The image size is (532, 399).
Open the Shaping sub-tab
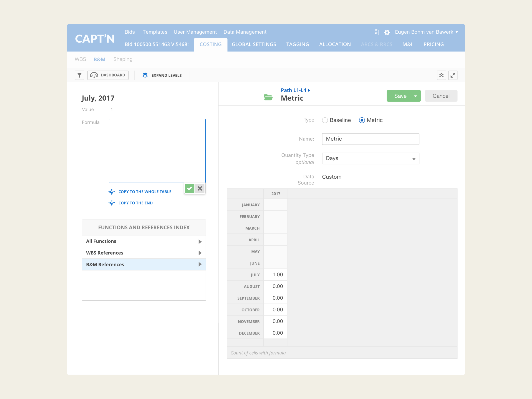pyautogui.click(x=123, y=59)
